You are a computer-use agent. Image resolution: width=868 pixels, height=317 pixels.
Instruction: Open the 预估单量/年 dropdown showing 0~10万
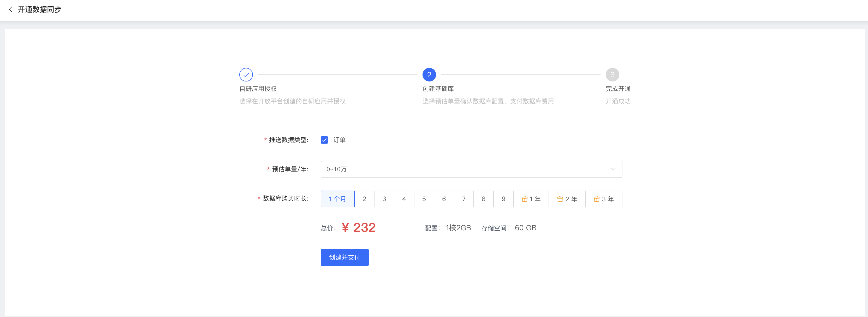click(x=471, y=169)
